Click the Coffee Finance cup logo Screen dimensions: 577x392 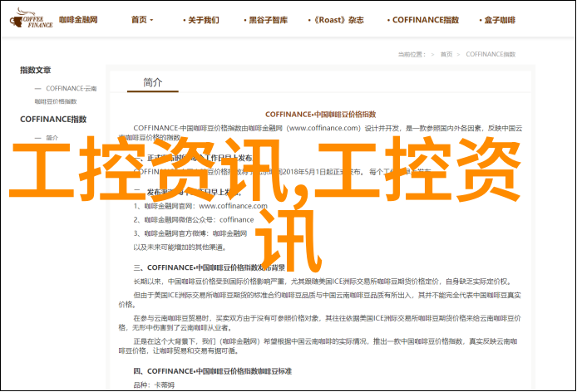coord(27,18)
